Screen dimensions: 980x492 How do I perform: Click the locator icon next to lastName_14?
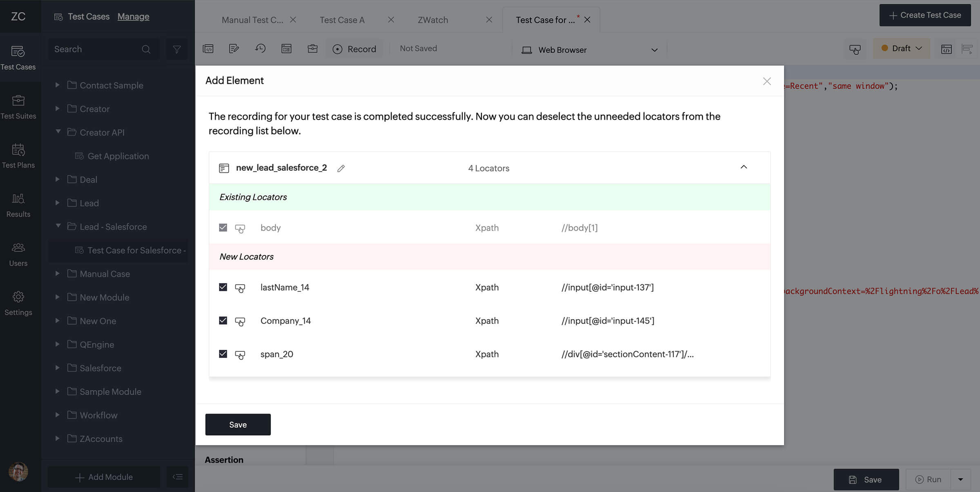[x=240, y=288]
